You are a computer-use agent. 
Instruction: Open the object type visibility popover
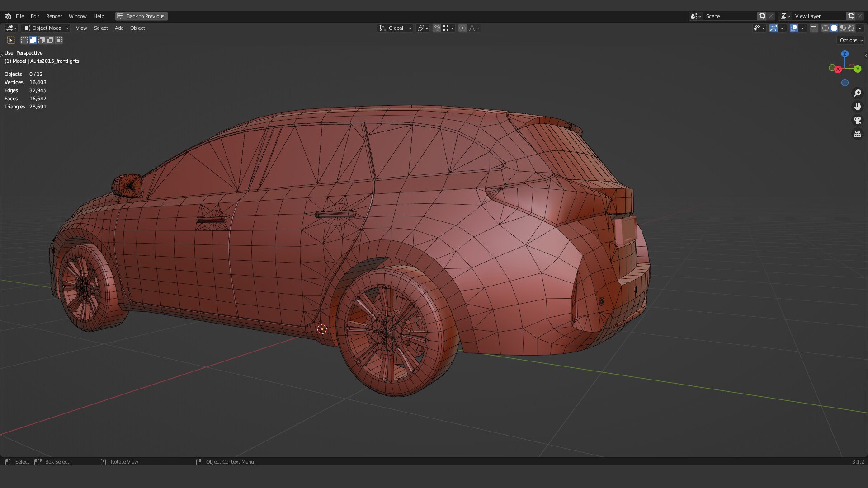pos(759,28)
